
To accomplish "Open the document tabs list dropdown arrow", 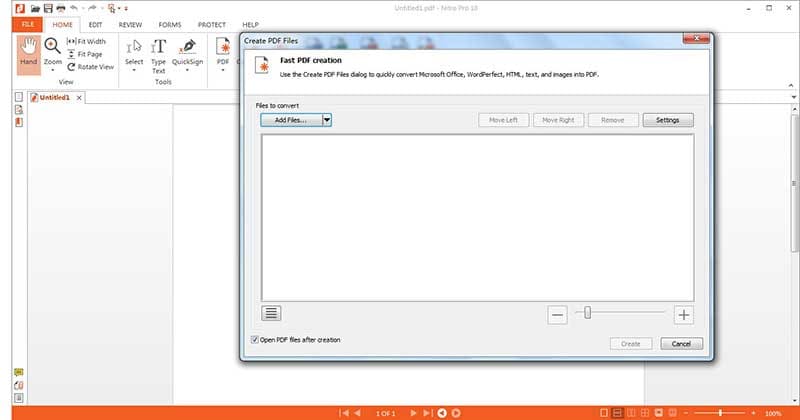I will coord(794,97).
